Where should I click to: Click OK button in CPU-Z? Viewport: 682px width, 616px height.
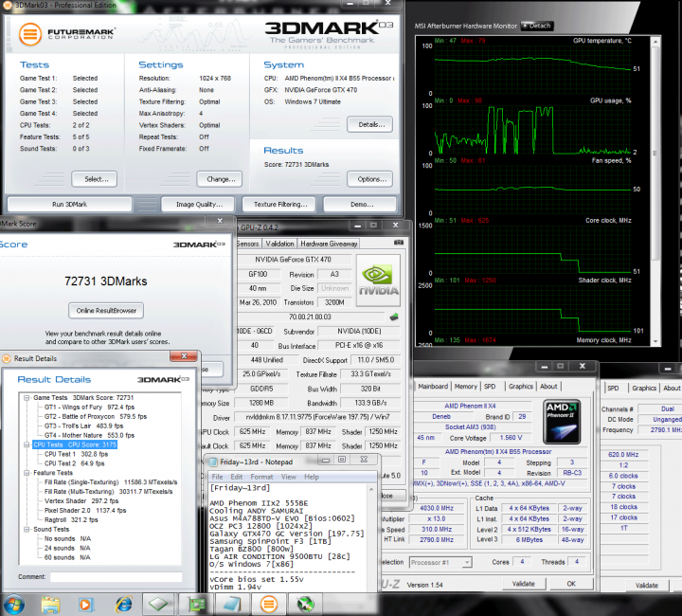(571, 584)
